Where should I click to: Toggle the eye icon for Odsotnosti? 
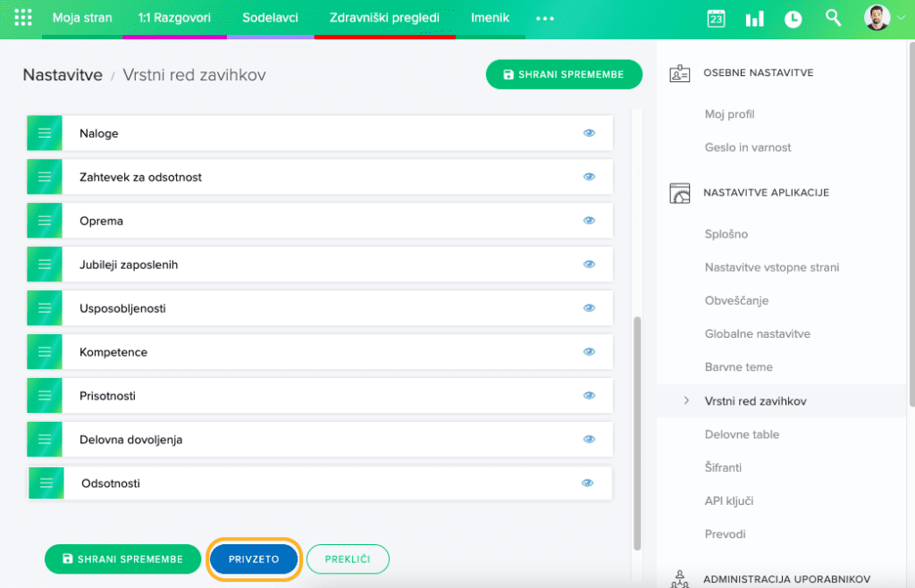[x=587, y=483]
